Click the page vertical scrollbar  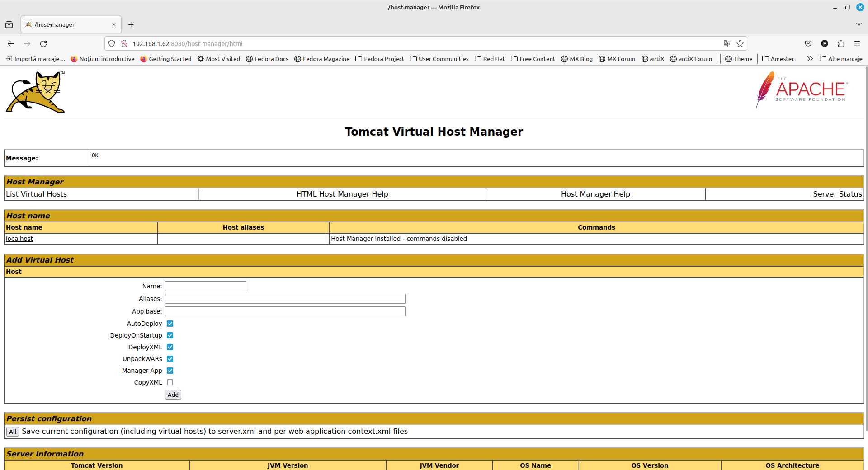(x=866, y=249)
